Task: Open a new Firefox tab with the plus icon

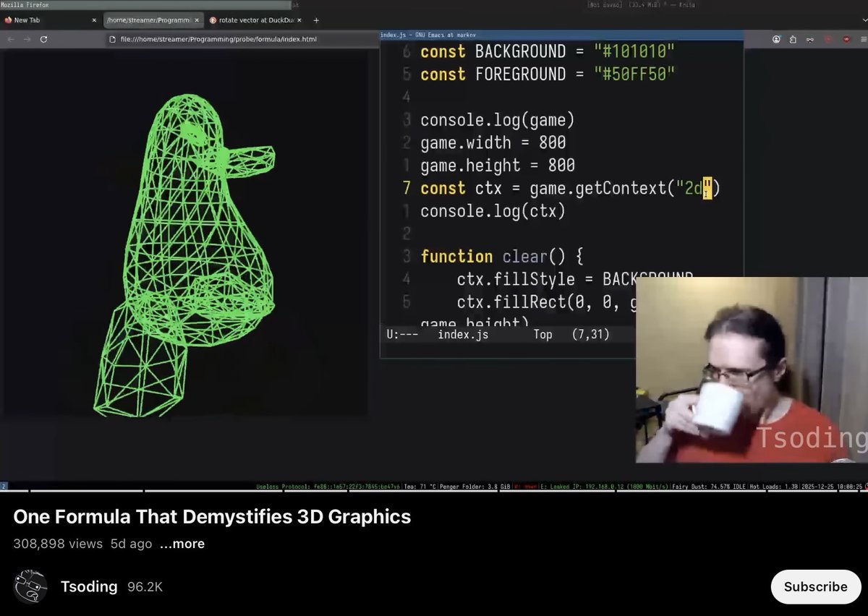Action: click(x=316, y=20)
